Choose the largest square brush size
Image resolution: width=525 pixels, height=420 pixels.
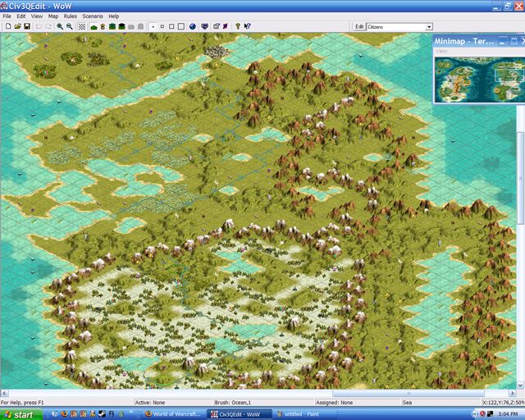181,26
